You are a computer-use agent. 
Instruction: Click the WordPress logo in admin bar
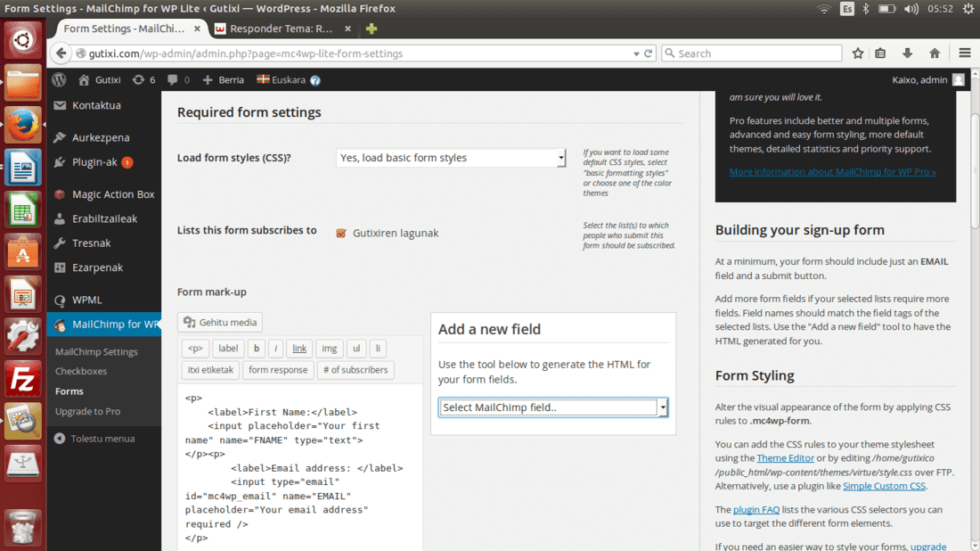59,79
